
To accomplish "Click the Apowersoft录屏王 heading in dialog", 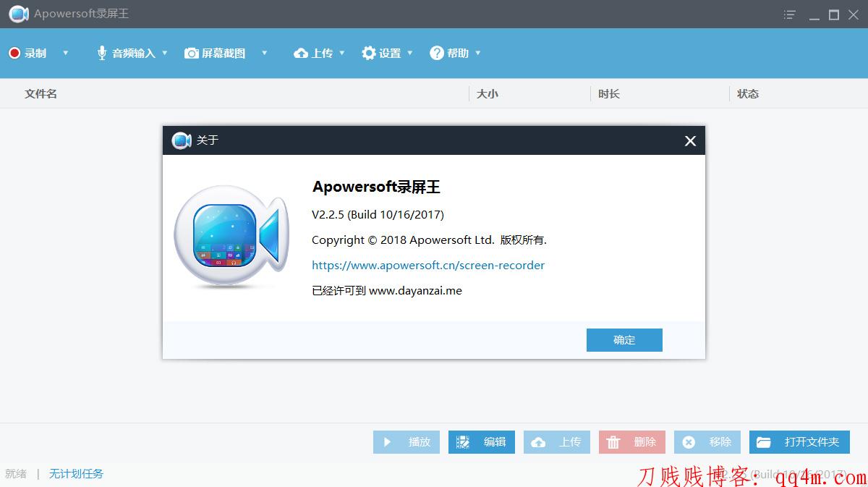I will pyautogui.click(x=376, y=187).
